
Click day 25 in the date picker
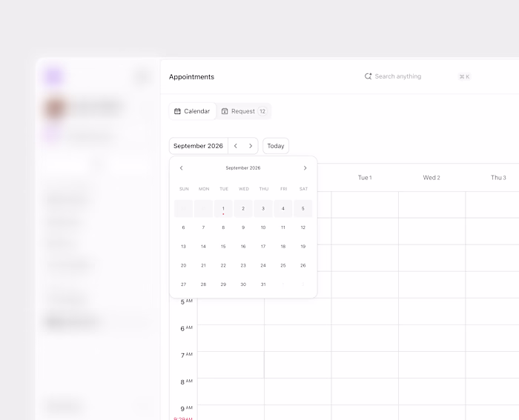pyautogui.click(x=283, y=266)
